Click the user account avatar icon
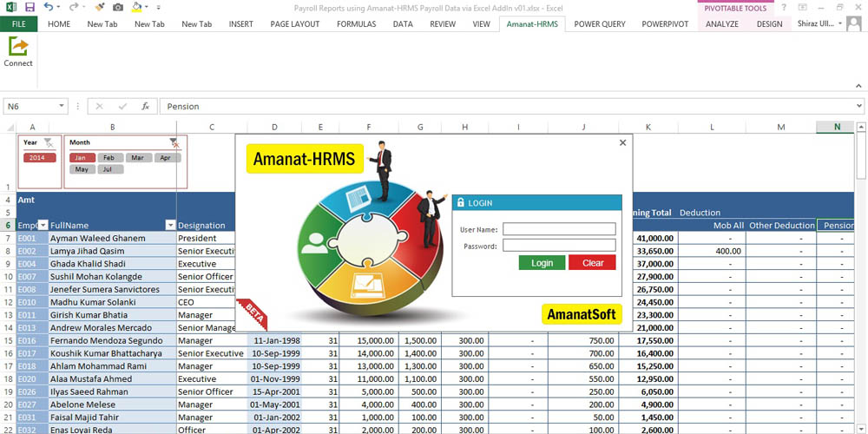The height and width of the screenshot is (434, 868). (854, 23)
